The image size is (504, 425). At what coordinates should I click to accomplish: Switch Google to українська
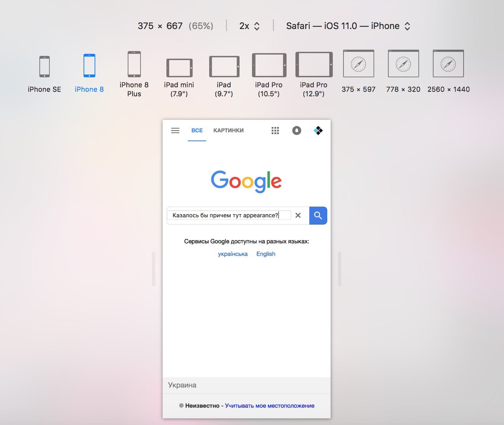tap(233, 254)
